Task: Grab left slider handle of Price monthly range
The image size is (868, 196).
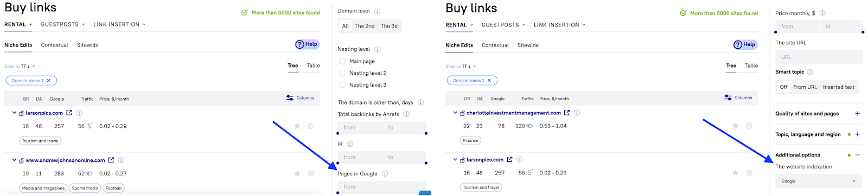Action: 776,32
